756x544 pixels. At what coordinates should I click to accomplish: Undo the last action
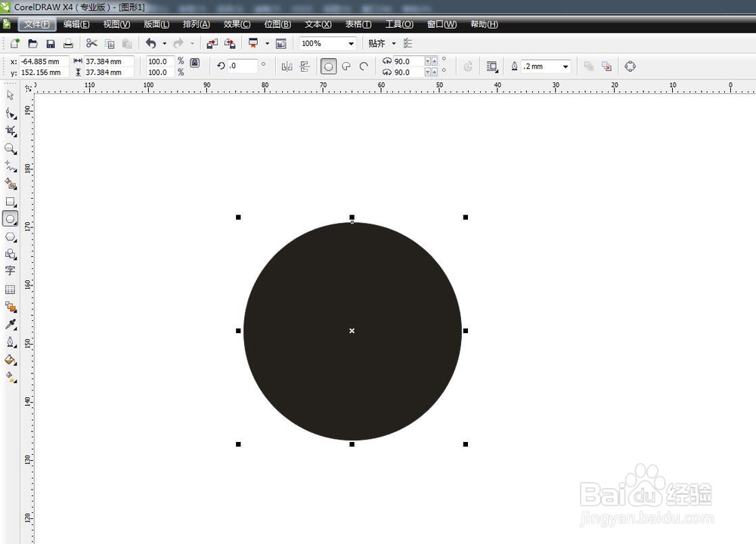pyautogui.click(x=151, y=43)
